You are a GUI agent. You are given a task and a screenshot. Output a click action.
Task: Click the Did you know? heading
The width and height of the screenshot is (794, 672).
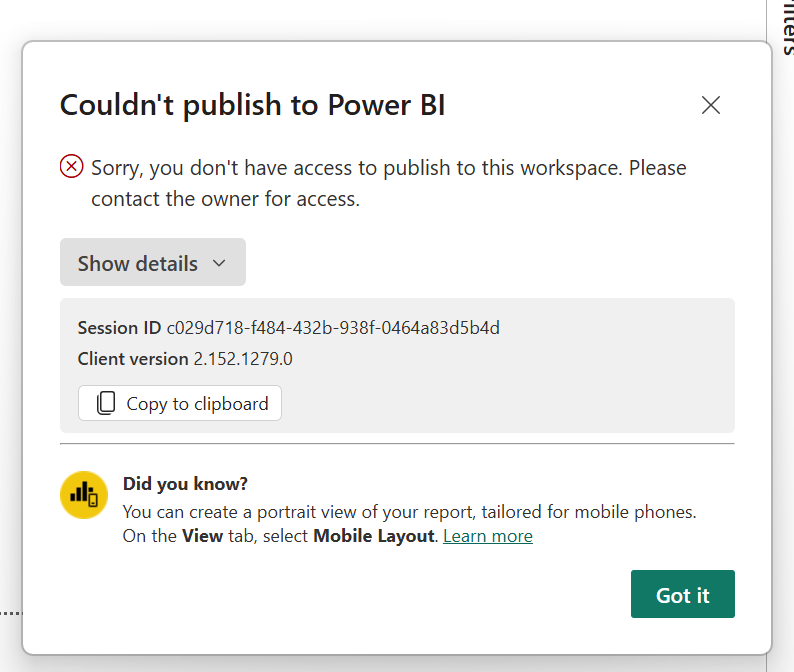[185, 484]
